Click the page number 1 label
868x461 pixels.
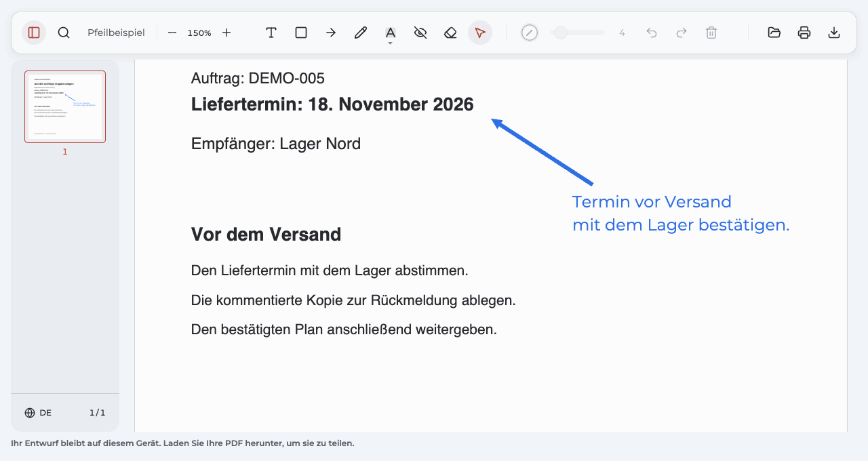65,152
